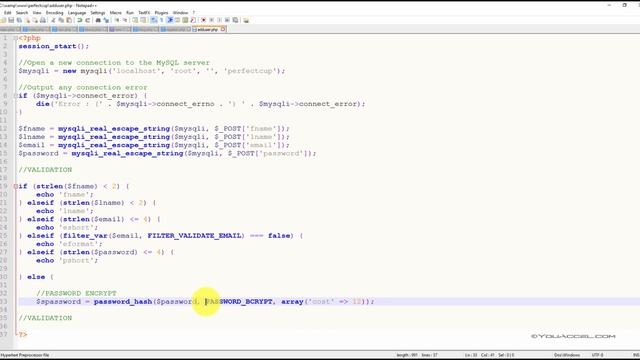Open the Plugins menu
The height and width of the screenshot is (360, 640).
pyautogui.click(x=161, y=13)
